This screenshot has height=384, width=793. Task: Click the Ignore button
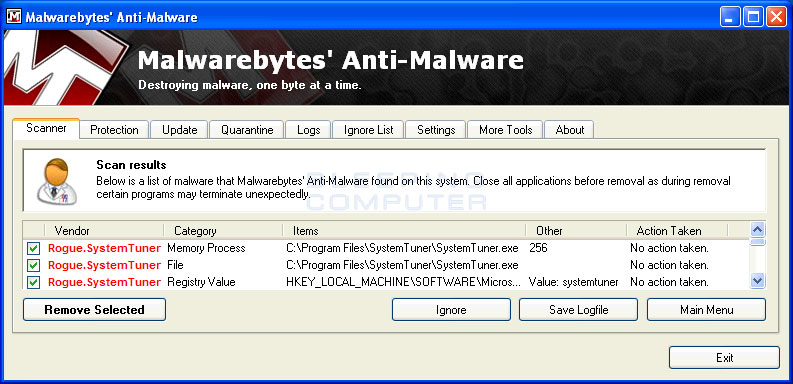tap(451, 310)
